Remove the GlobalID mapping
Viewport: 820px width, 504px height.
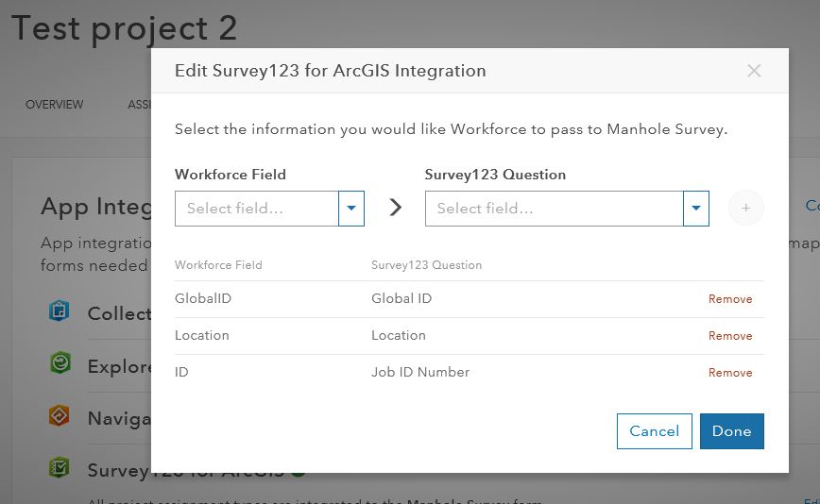730,299
